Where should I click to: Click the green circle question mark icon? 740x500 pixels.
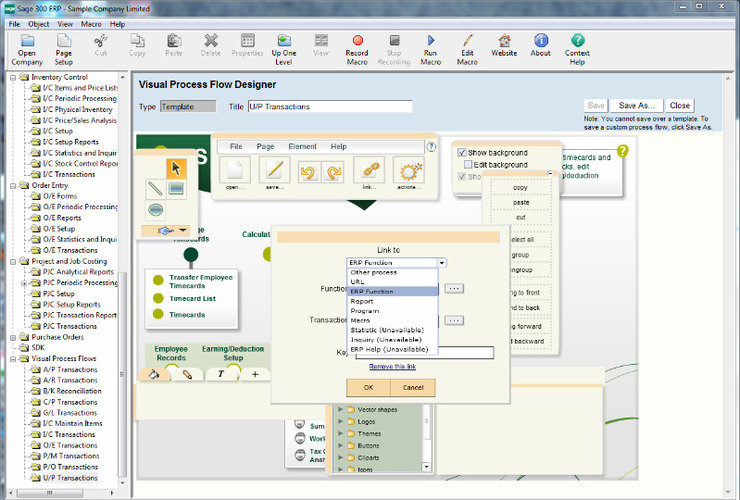coord(622,151)
